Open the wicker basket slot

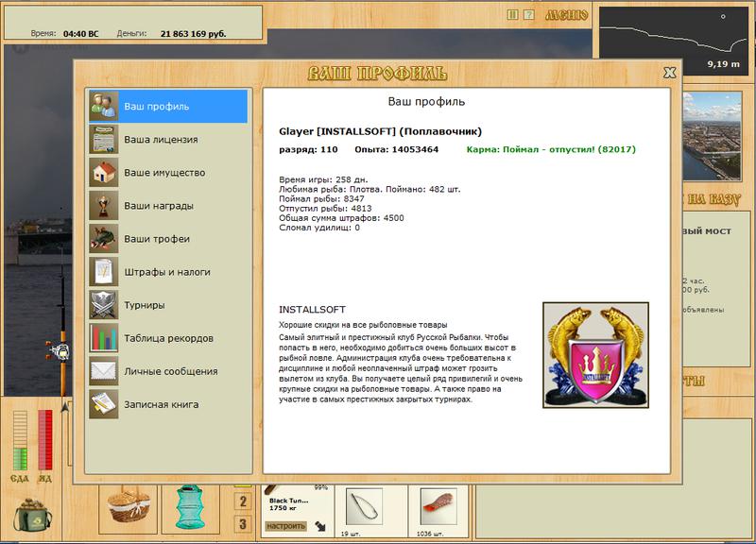pos(129,508)
